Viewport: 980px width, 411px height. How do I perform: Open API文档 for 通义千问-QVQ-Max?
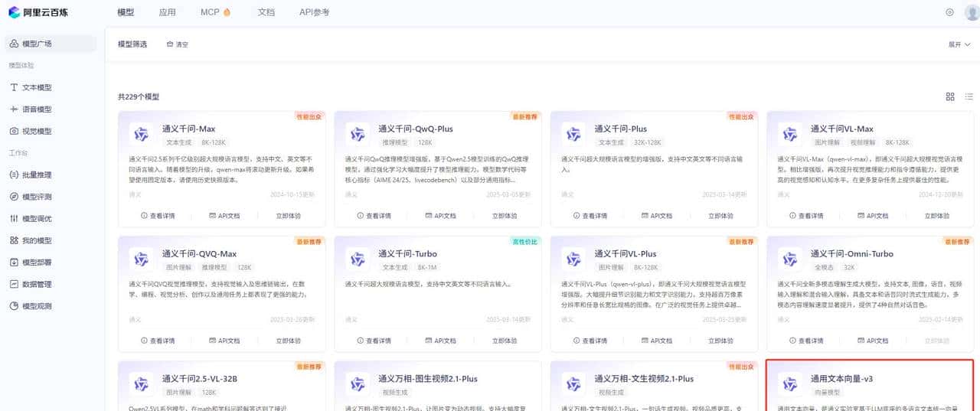(224, 341)
